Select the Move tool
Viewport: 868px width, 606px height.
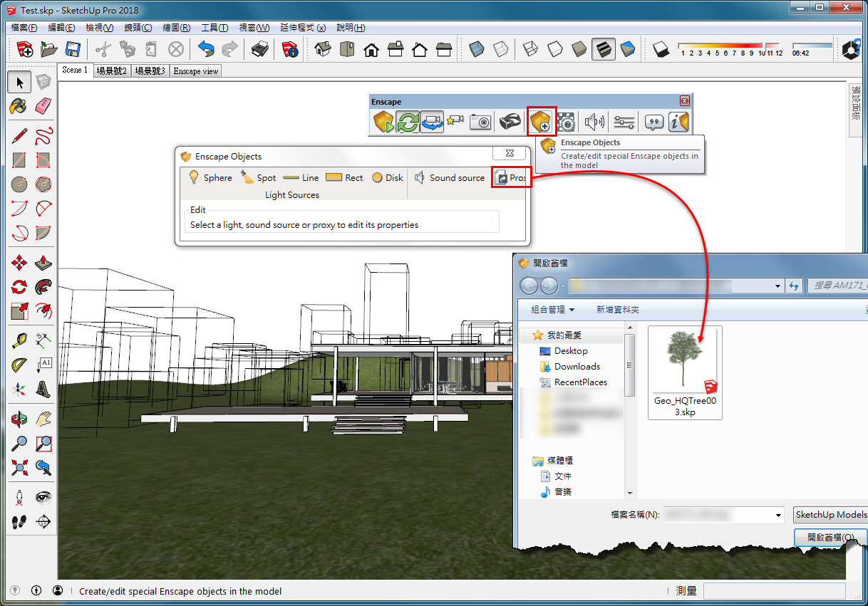[x=19, y=263]
